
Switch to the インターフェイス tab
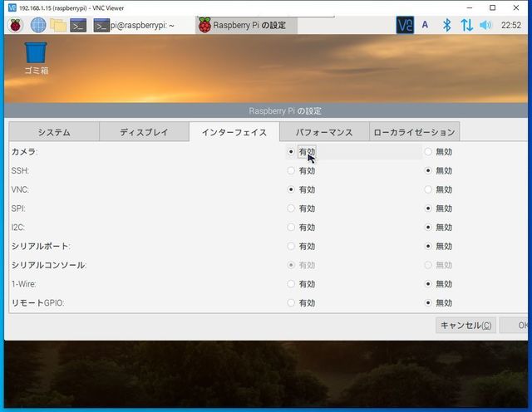pos(234,132)
